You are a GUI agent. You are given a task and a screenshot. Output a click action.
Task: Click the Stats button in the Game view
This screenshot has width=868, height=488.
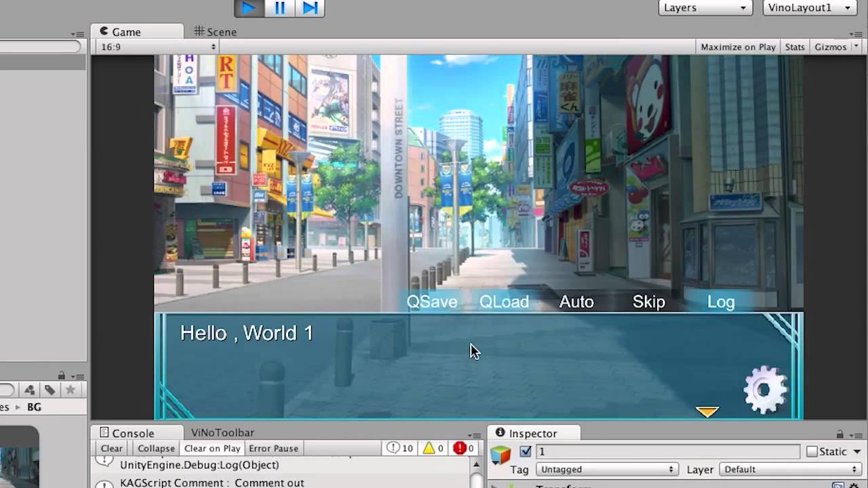pos(794,47)
